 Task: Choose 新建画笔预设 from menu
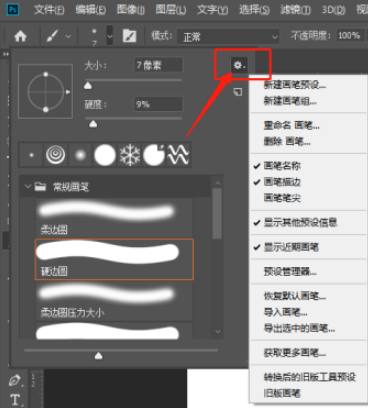(295, 85)
